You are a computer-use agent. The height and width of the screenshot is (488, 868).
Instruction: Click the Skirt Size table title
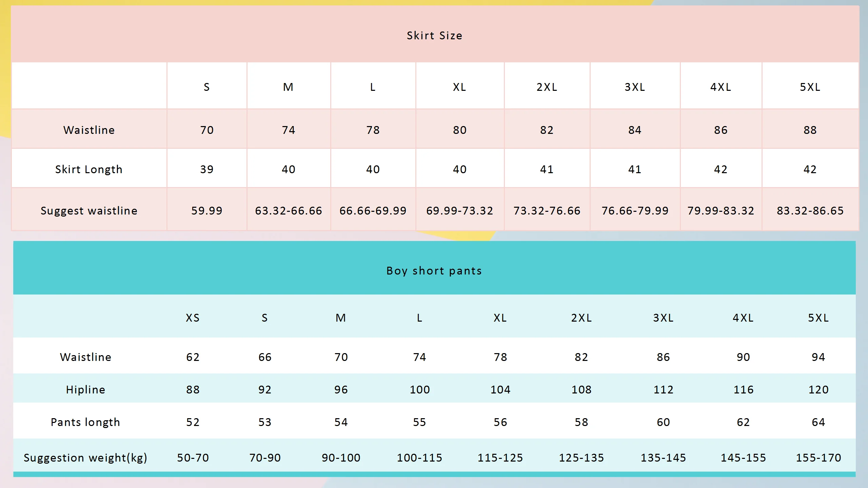[x=434, y=36]
